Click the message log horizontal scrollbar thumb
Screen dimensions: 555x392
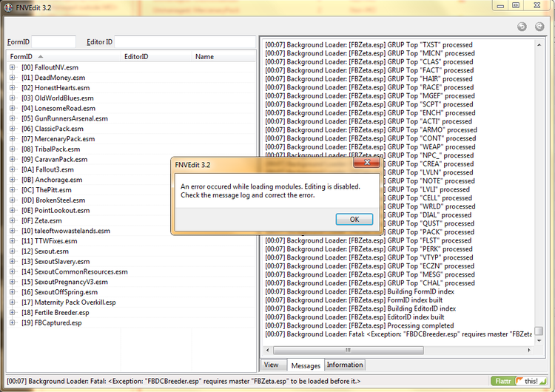pos(349,351)
